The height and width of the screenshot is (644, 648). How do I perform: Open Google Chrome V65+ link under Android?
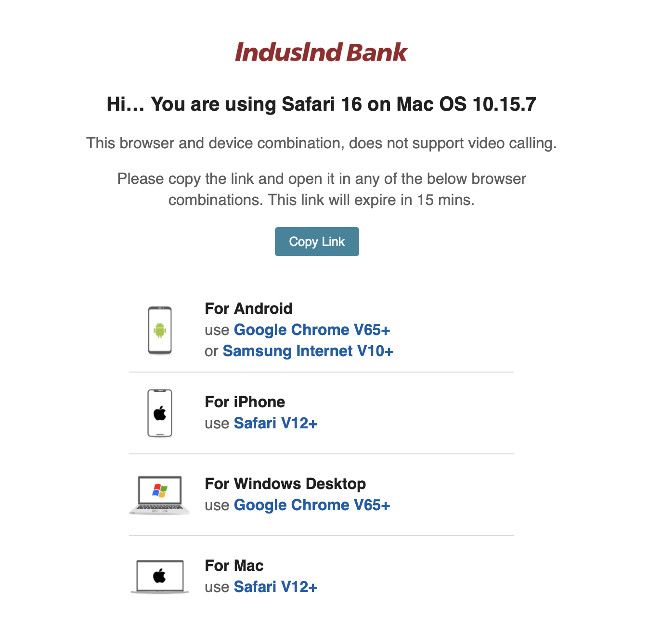click(311, 330)
